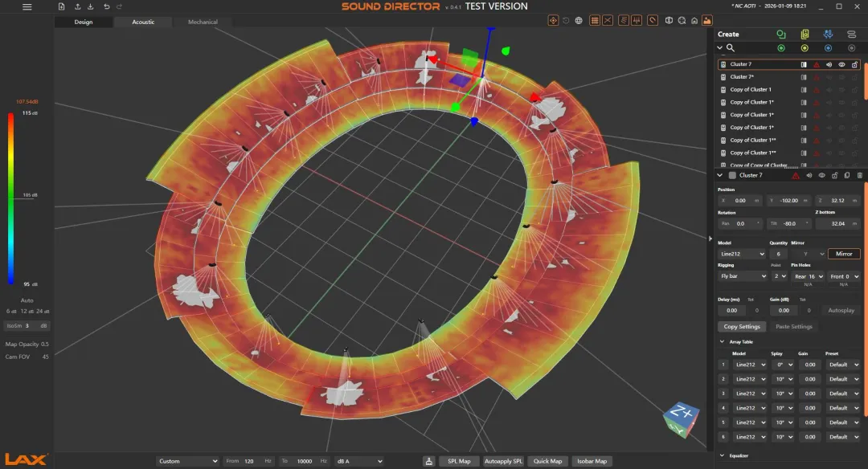The width and height of the screenshot is (868, 469).
Task: Toggle blue microphones filter circle
Action: click(828, 48)
